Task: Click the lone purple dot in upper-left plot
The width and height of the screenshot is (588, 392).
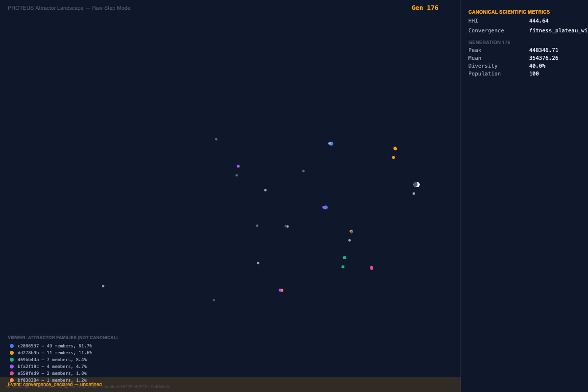Action: (238, 166)
